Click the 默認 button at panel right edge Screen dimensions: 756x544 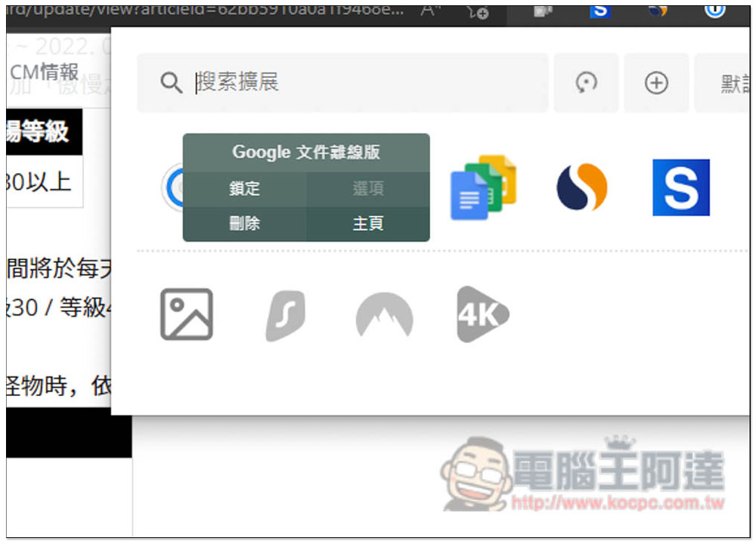(722, 83)
